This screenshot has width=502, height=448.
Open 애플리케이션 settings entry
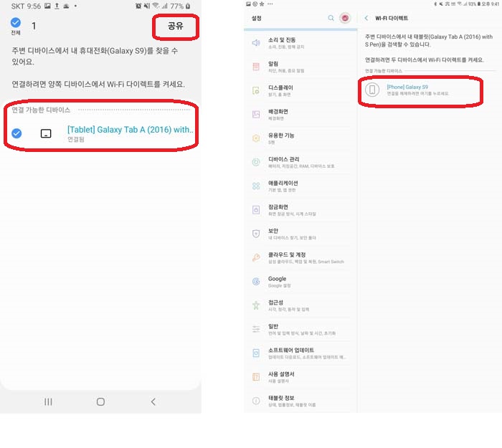300,186
